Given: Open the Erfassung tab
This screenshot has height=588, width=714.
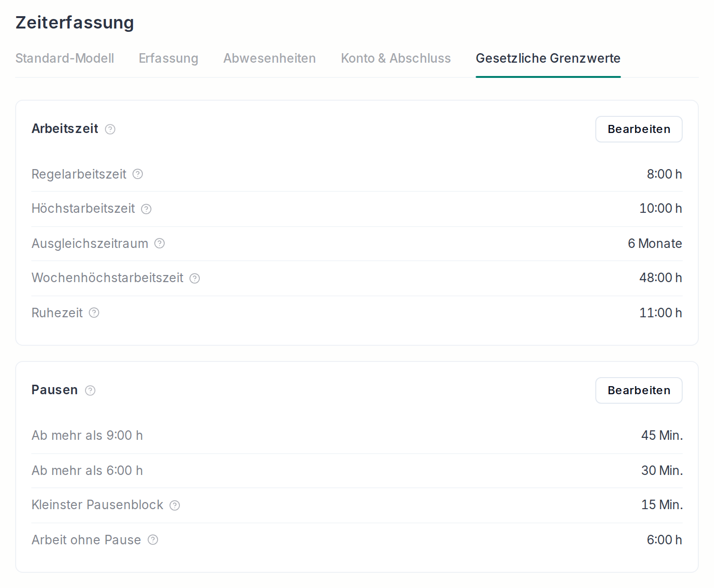Looking at the screenshot, I should (x=169, y=58).
